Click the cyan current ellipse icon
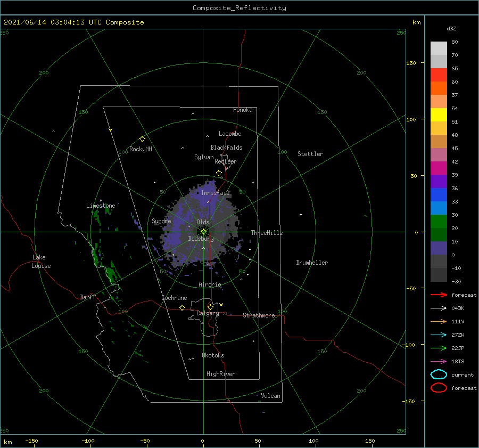The image size is (479, 448). tap(439, 374)
